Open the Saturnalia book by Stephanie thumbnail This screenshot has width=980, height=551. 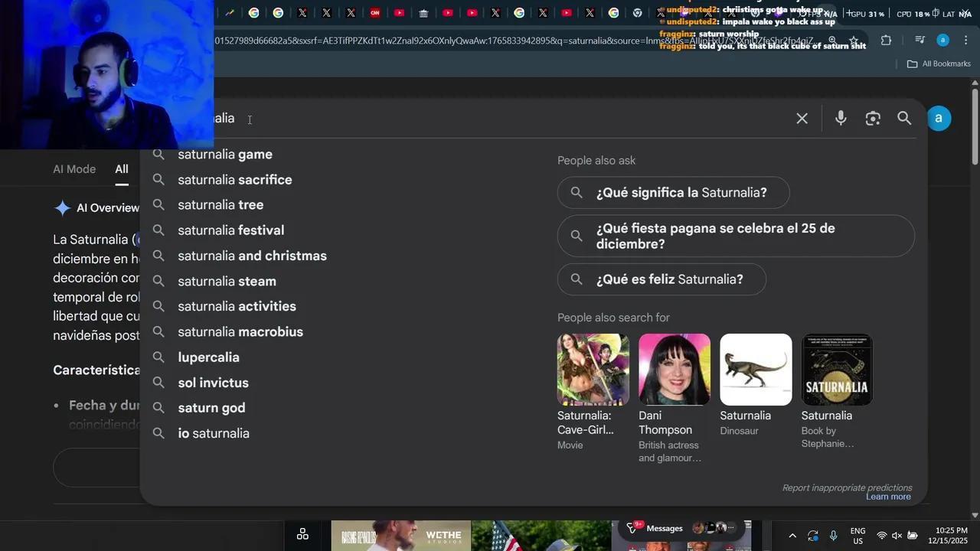pyautogui.click(x=837, y=370)
